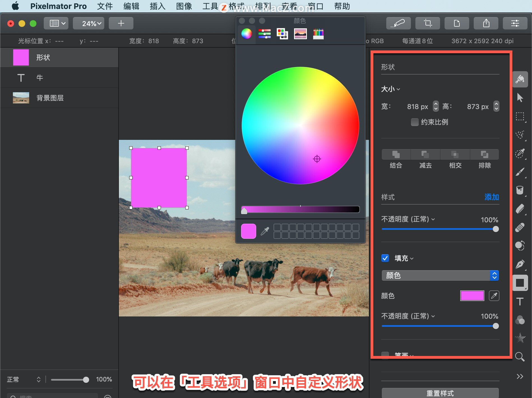Open the 颜色 fill type dropdown
The width and height of the screenshot is (532, 398).
point(440,276)
